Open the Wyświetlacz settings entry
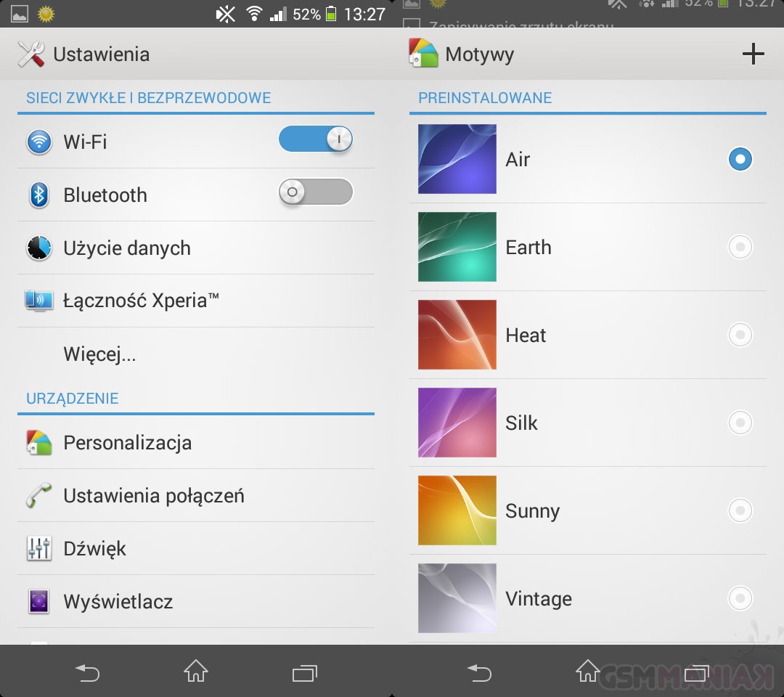This screenshot has height=697, width=784. (x=118, y=602)
